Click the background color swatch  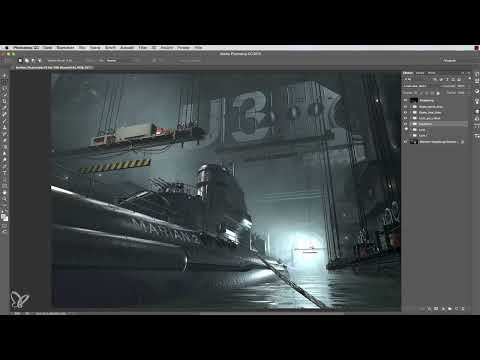coord(6,219)
